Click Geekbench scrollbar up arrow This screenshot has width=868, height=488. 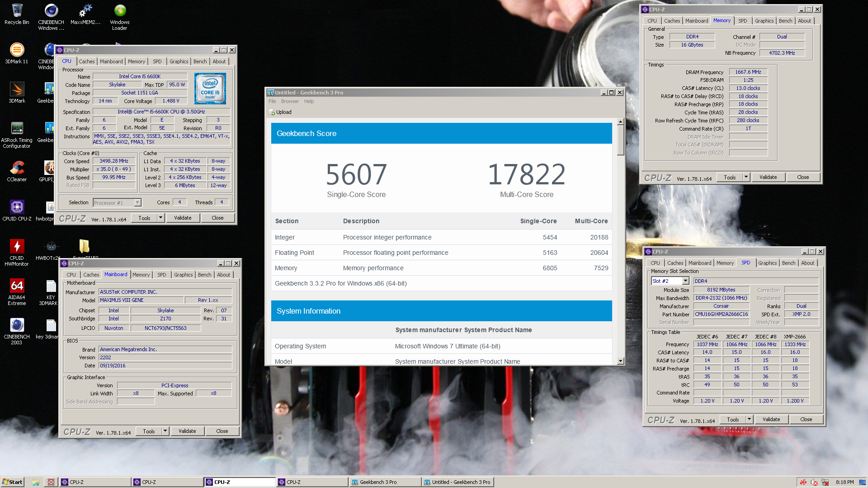point(620,122)
